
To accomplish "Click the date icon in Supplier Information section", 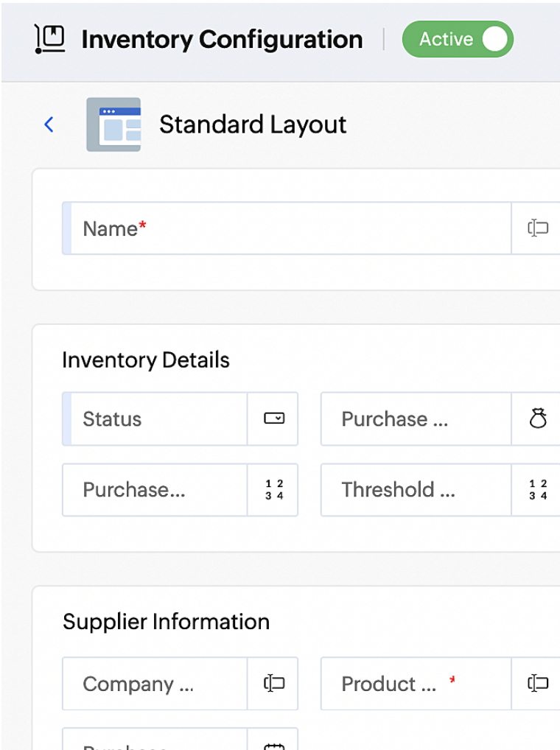I will (x=273, y=746).
